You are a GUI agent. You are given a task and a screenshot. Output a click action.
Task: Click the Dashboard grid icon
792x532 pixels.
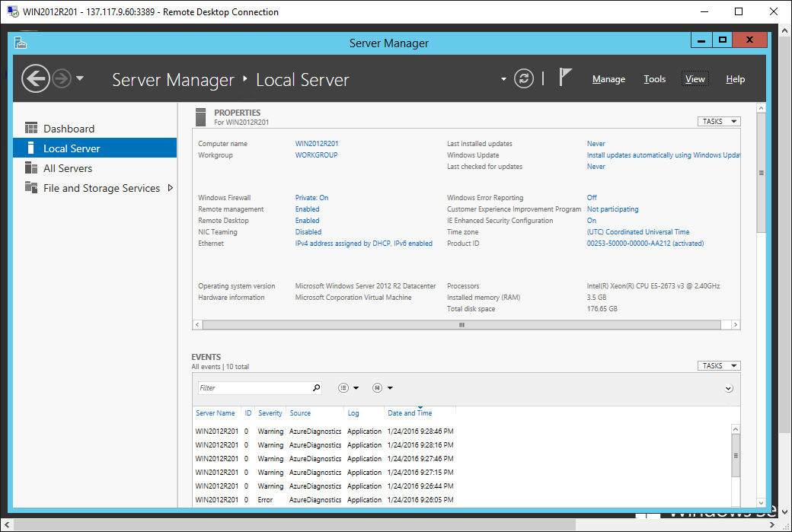31,128
